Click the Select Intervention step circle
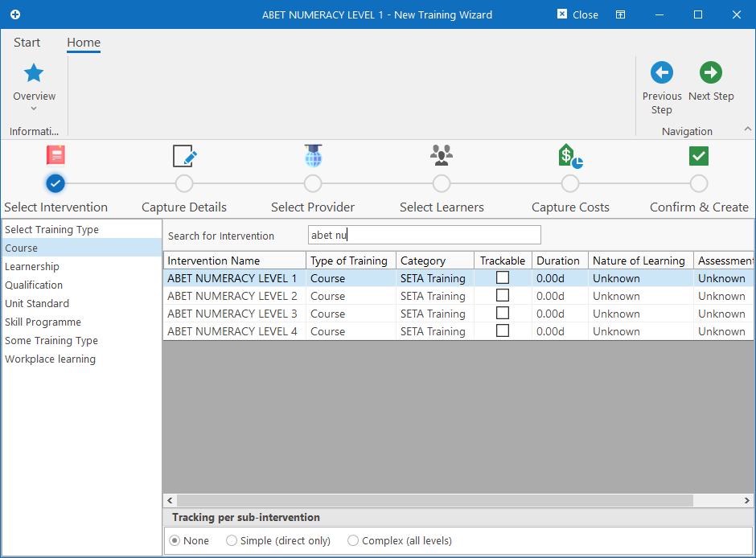Viewport: 756px width, 558px height. pyautogui.click(x=55, y=183)
